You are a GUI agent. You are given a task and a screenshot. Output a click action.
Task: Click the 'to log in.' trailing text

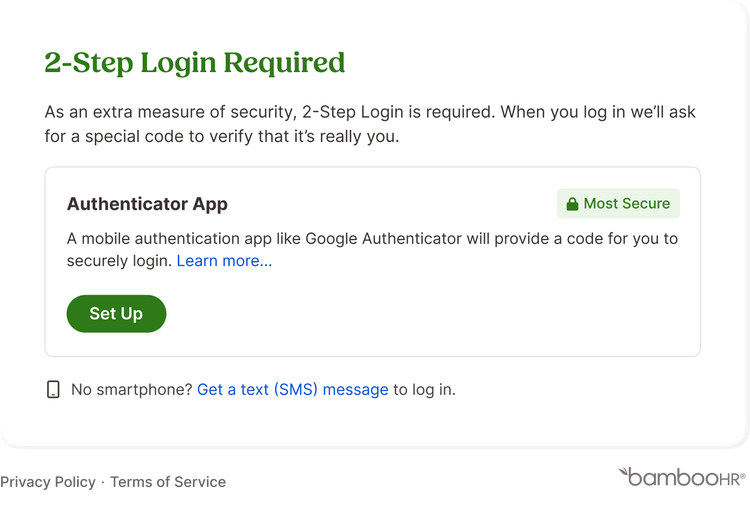424,389
